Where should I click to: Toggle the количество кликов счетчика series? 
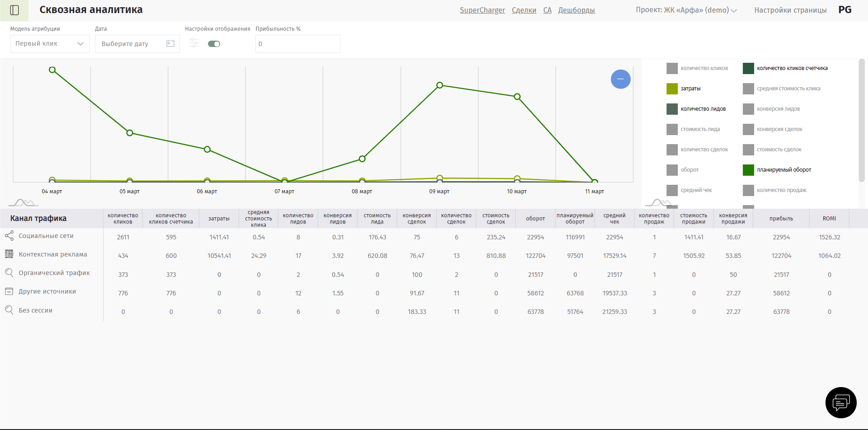click(785, 68)
